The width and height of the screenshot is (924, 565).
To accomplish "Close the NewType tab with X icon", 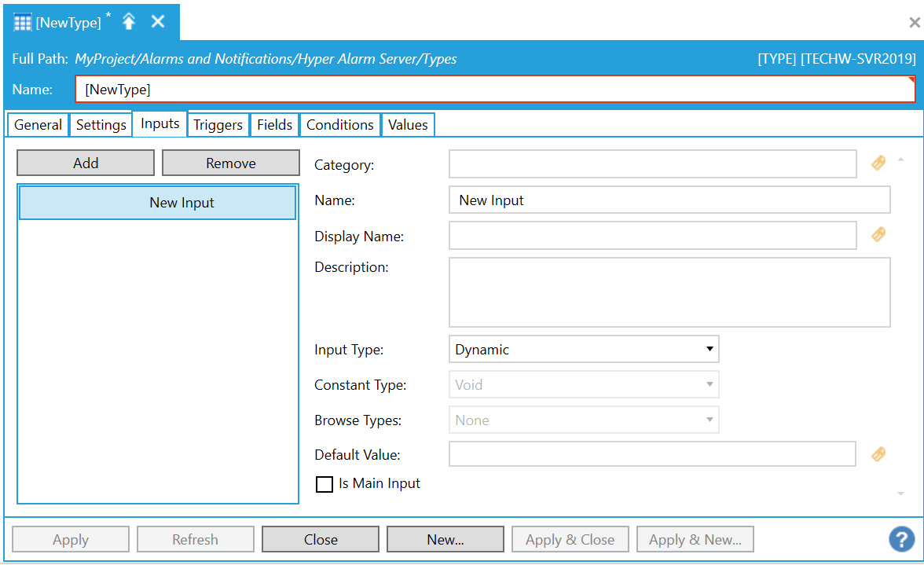I will tap(158, 22).
